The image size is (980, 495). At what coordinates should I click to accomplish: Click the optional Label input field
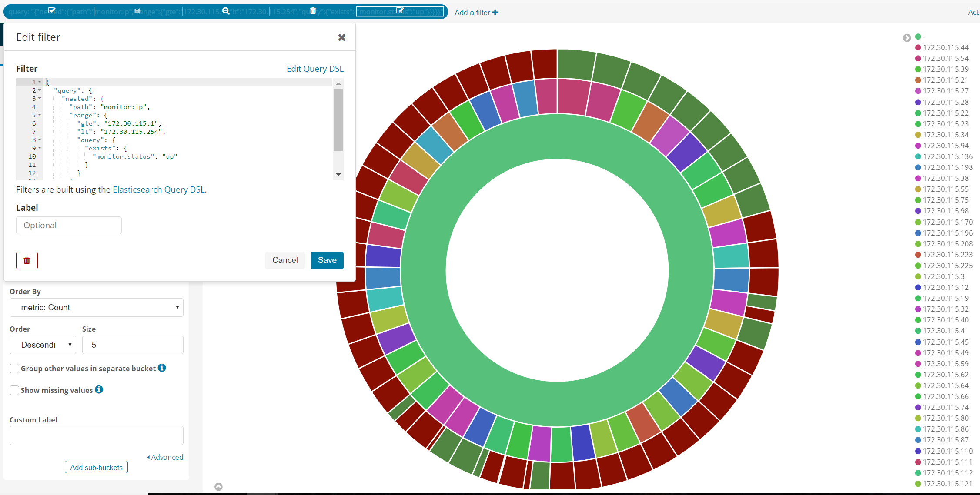click(x=69, y=225)
